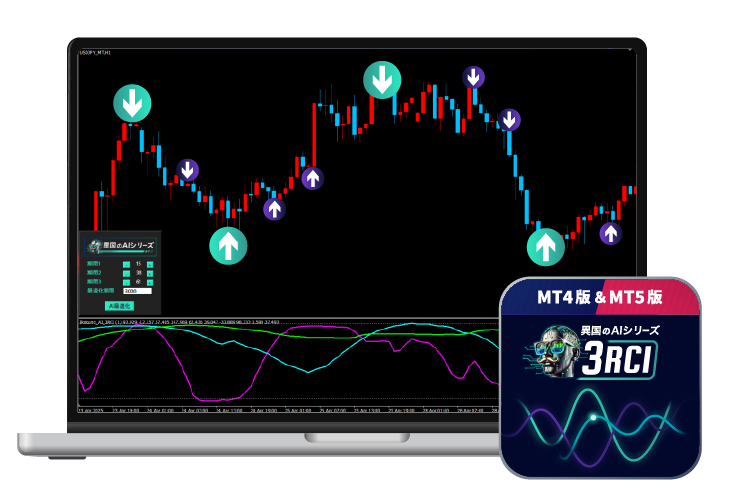Select the purple up arrow below the big red candle
The image size is (739, 499).
[312, 179]
